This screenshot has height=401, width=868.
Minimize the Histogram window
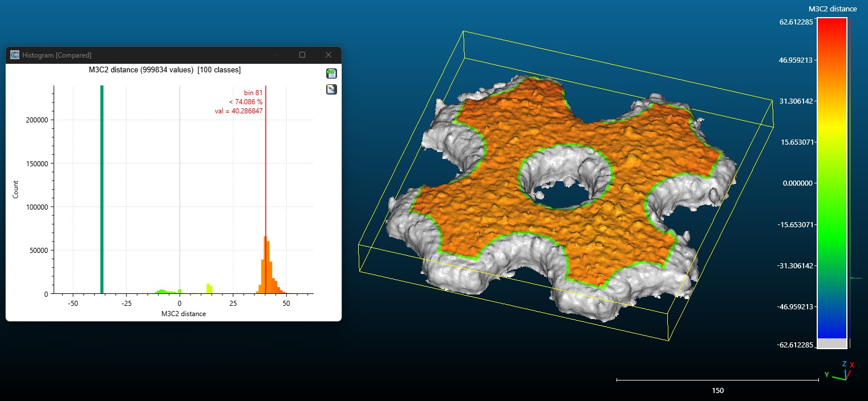(x=277, y=55)
